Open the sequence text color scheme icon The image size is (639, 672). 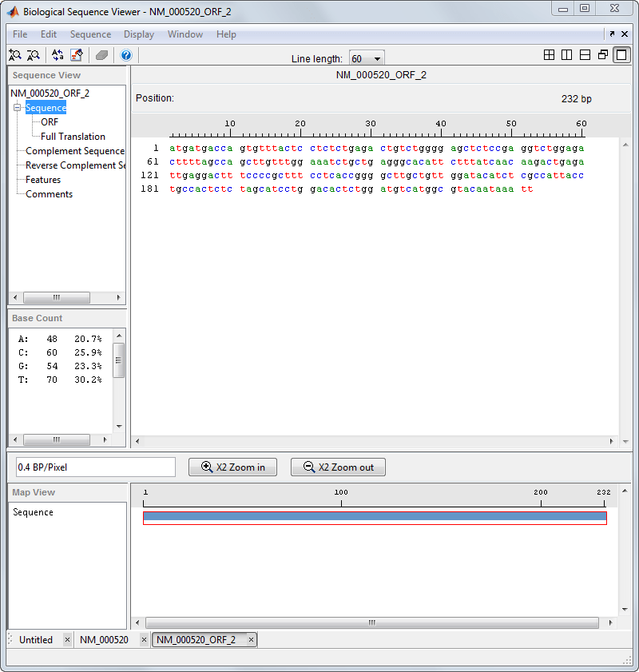click(77, 55)
